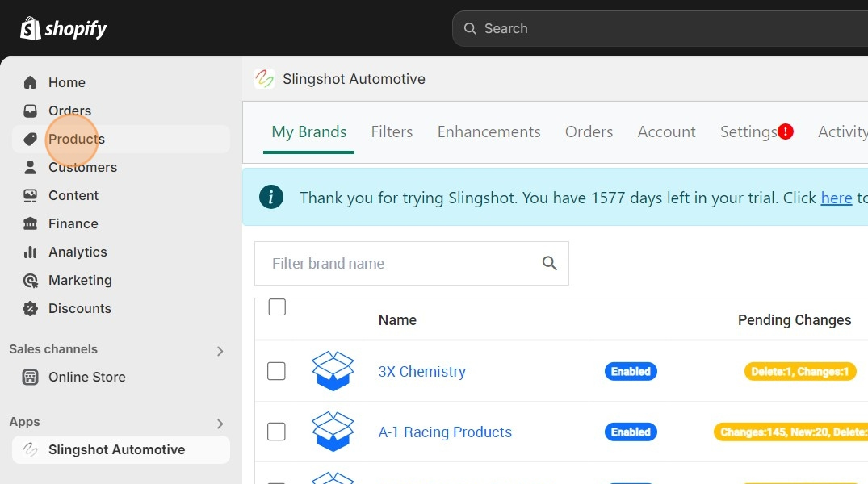Click the Enabled badge for 3X Chemistry

631,371
